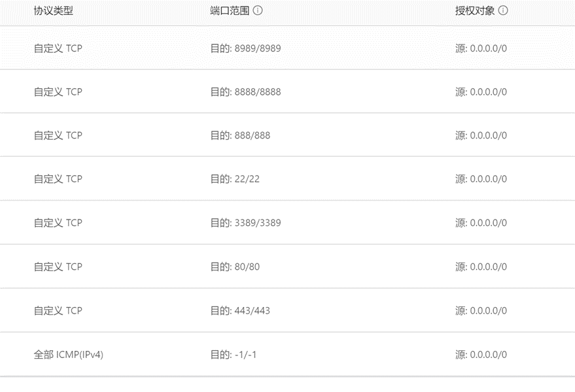575x392 pixels.
Task: Click the HTTP port 80/80 cell
Action: tap(235, 267)
